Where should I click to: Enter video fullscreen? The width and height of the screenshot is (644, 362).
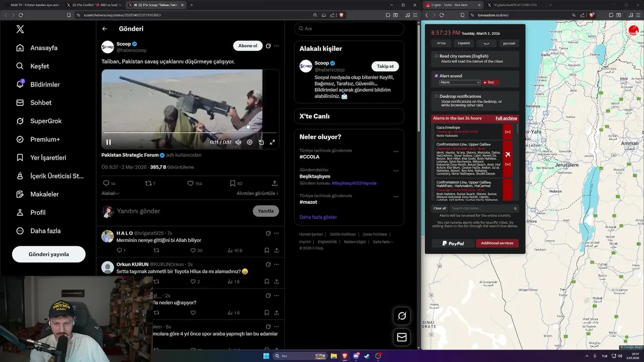[x=272, y=142]
